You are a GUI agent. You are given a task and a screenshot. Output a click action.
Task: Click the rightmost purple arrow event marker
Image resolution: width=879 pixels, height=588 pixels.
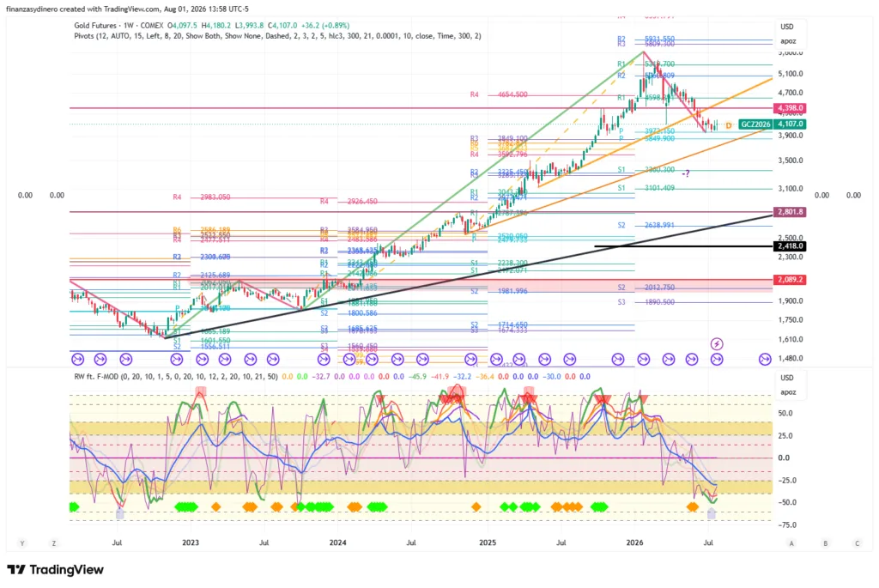click(x=765, y=360)
